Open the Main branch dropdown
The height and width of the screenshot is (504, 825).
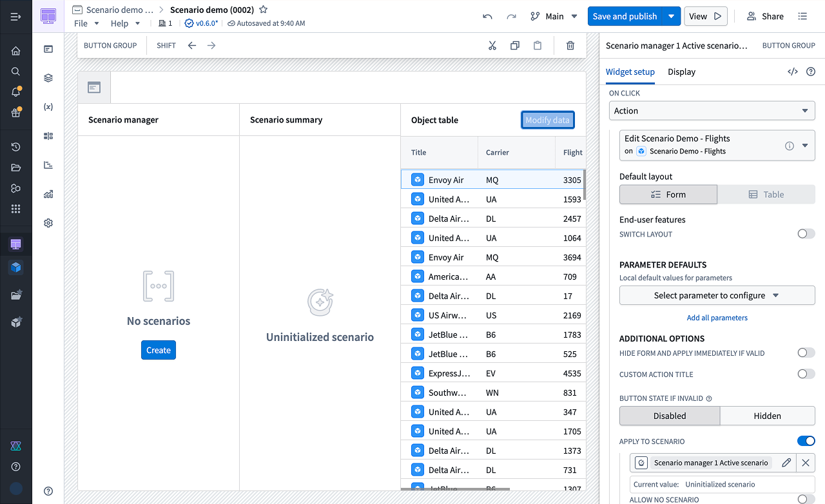click(x=554, y=17)
